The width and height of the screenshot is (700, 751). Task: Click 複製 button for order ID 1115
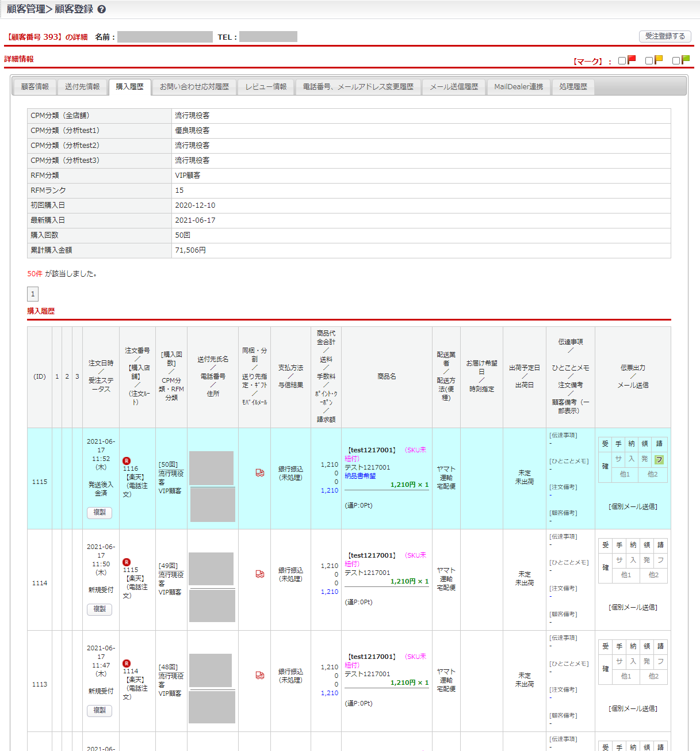tap(100, 512)
